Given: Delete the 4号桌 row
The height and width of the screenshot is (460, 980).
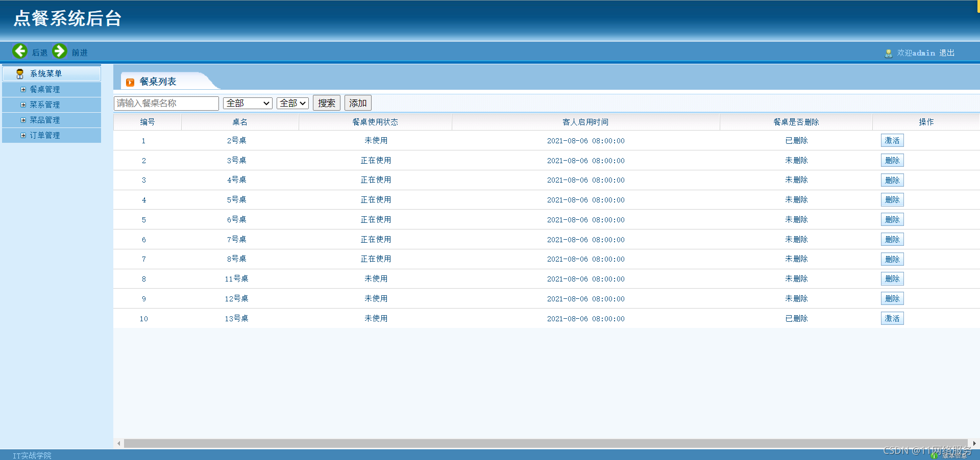Looking at the screenshot, I should (892, 180).
